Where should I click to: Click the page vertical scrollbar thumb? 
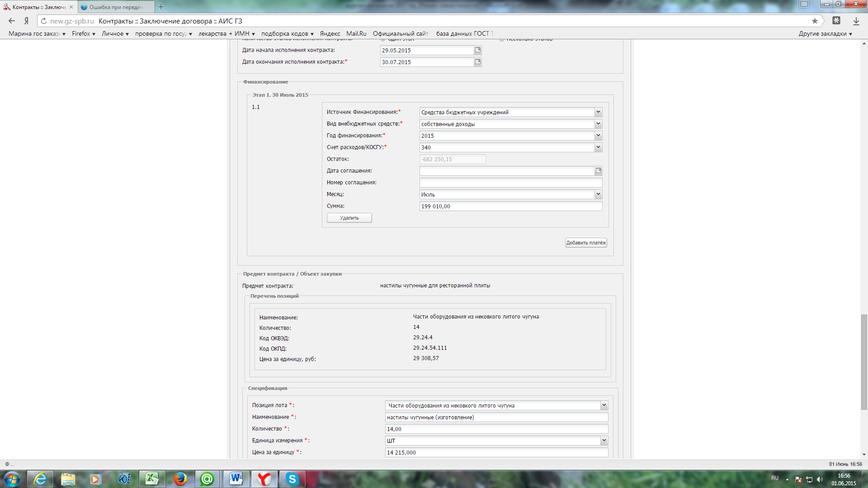(x=864, y=361)
